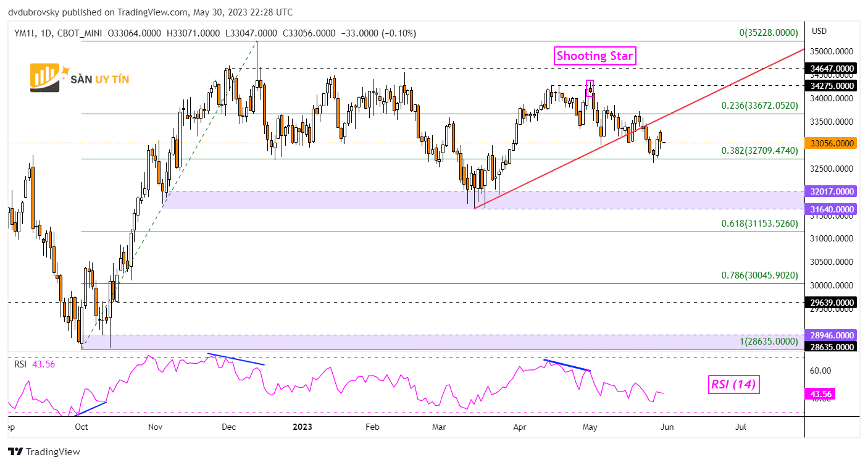
Task: Click the 31000.0000 price axis tick
Action: coord(832,238)
